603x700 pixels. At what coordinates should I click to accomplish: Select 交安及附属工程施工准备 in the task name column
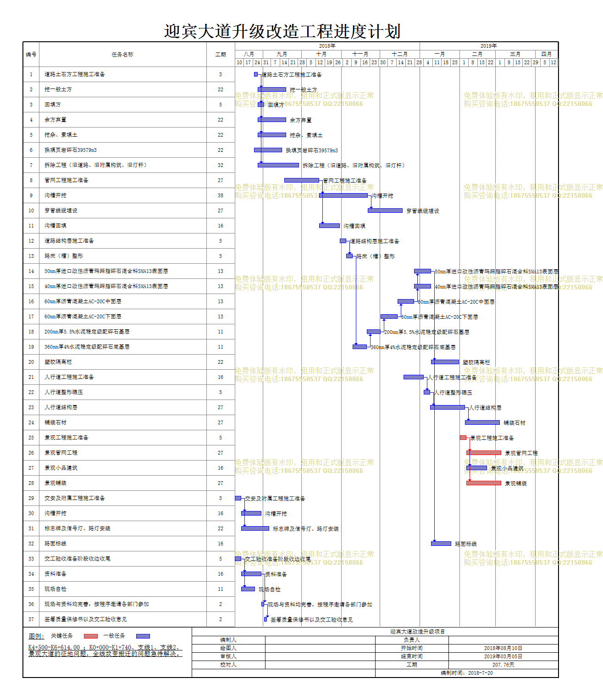[75, 498]
